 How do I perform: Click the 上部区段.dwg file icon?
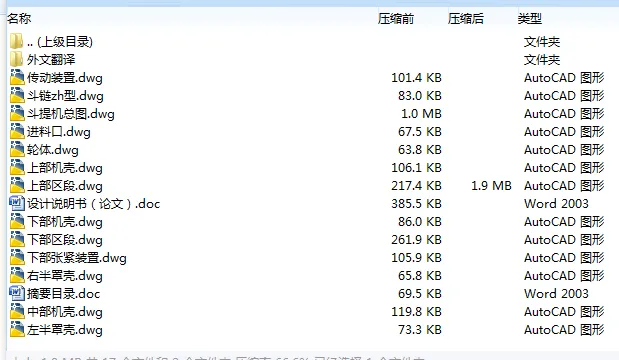tap(17, 186)
